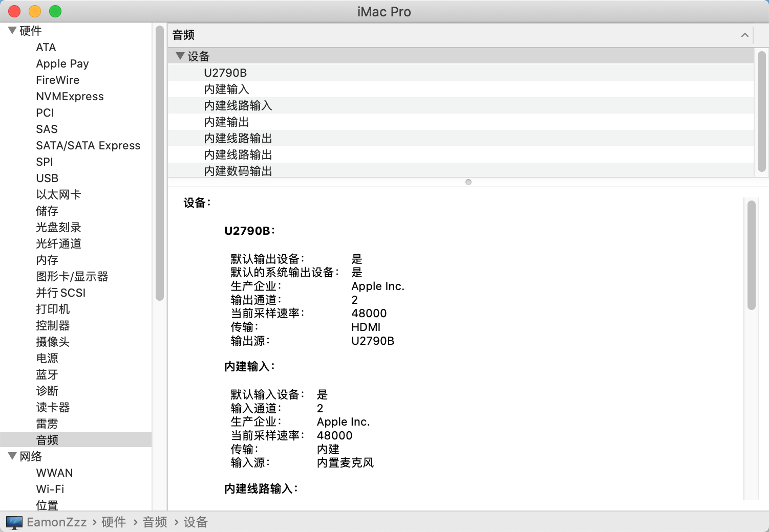Select 位置 under 网络
Screen dimensions: 769x532
(47, 505)
